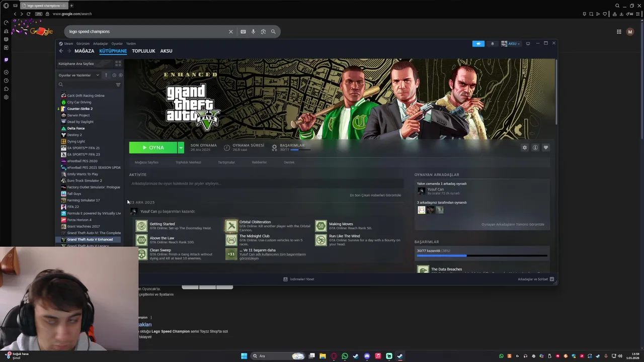This screenshot has height=362, width=644.
Task: Open the Topluluk Merkezi link
Action: (x=188, y=162)
